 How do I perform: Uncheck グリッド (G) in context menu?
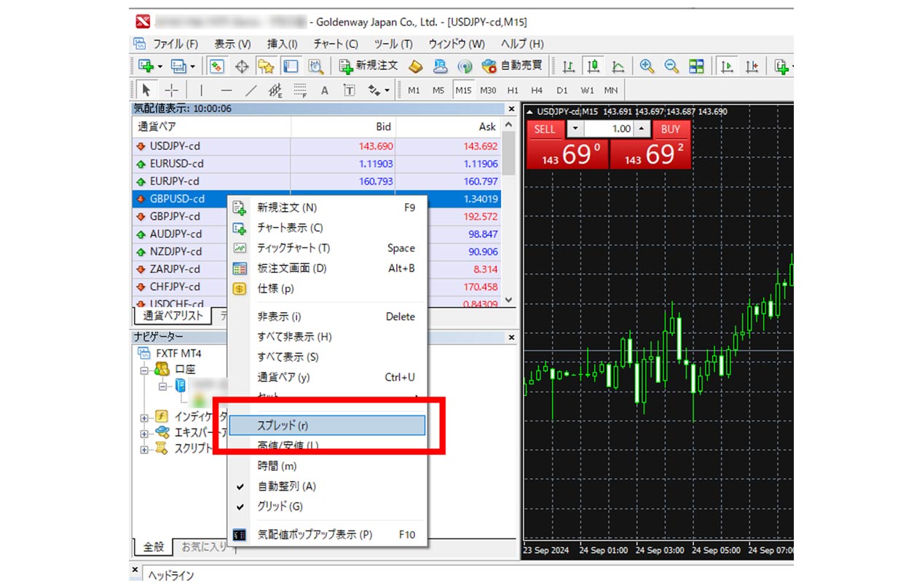(x=327, y=506)
